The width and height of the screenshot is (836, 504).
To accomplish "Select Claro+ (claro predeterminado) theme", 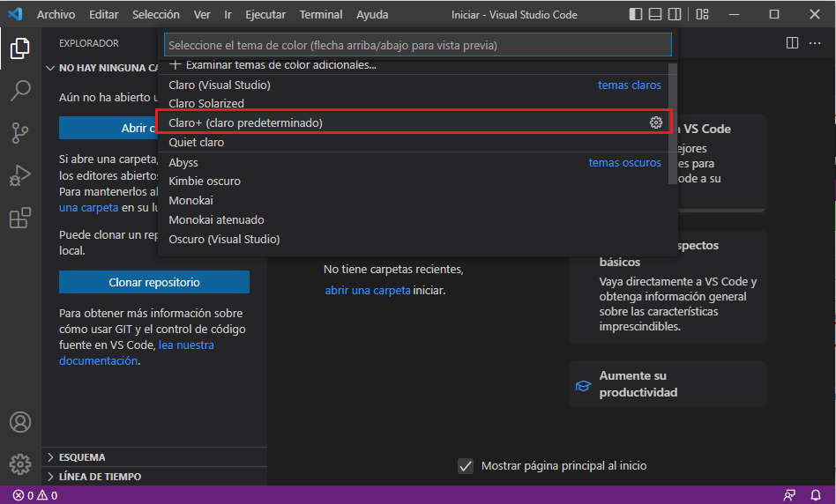I will [414, 122].
